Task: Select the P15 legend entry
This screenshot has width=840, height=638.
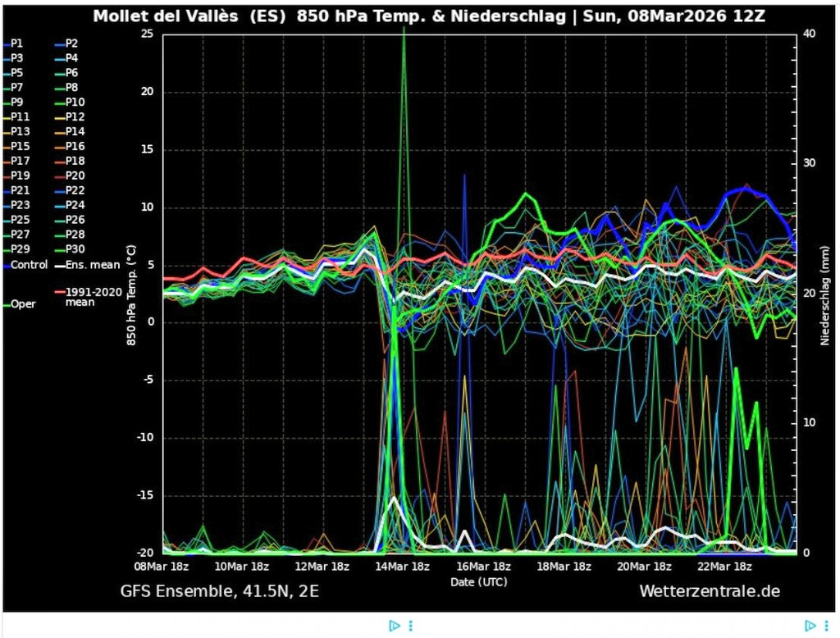Action: click(x=16, y=146)
